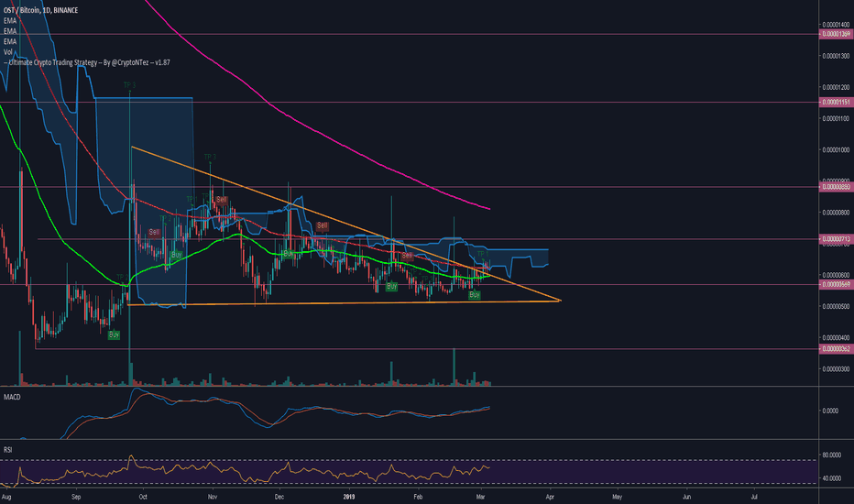Click the Sell signal marker in early October
This screenshot has width=854, height=504.
pyautogui.click(x=155, y=232)
